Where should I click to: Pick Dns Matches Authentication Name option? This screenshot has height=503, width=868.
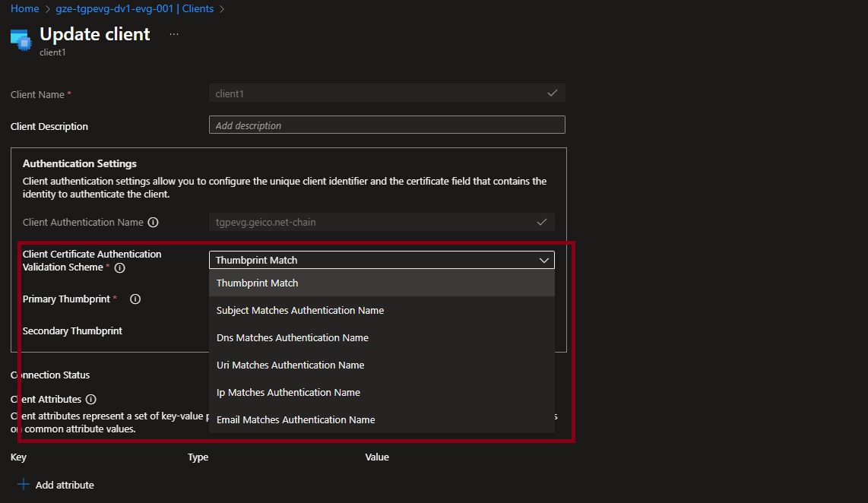tap(293, 337)
